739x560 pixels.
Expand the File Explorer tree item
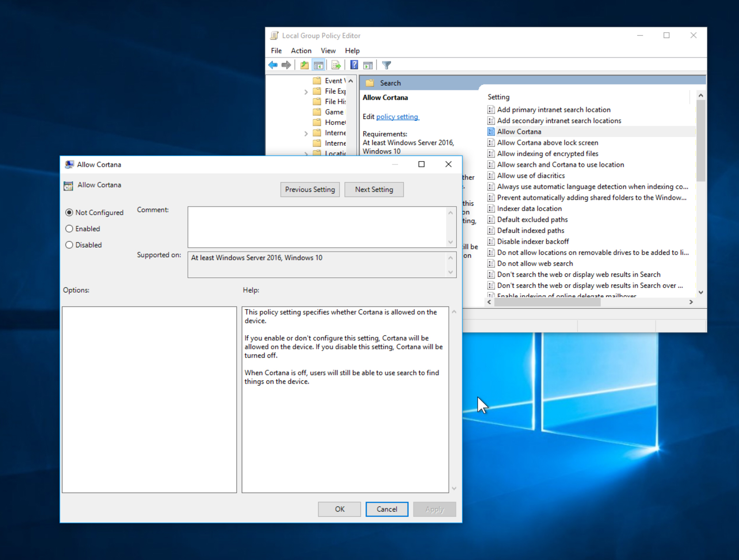(x=305, y=92)
